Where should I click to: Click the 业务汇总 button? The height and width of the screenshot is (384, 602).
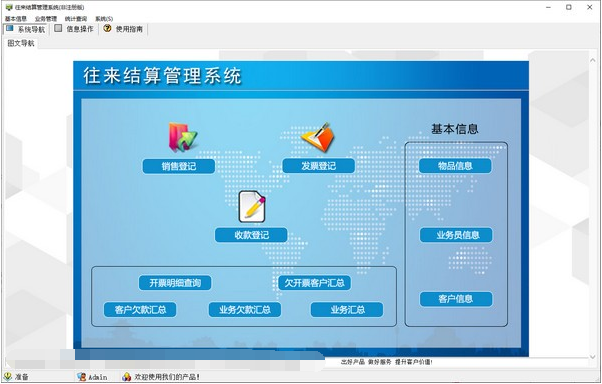pyautogui.click(x=347, y=310)
